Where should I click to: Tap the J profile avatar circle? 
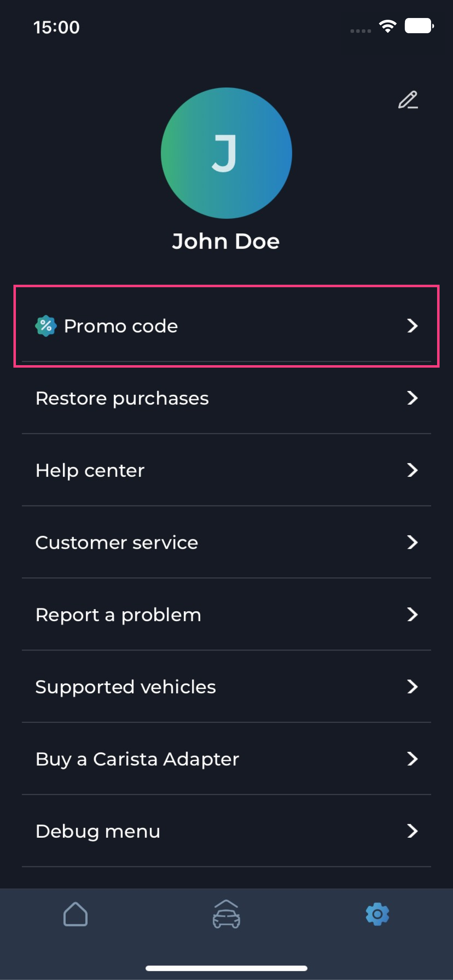click(226, 153)
